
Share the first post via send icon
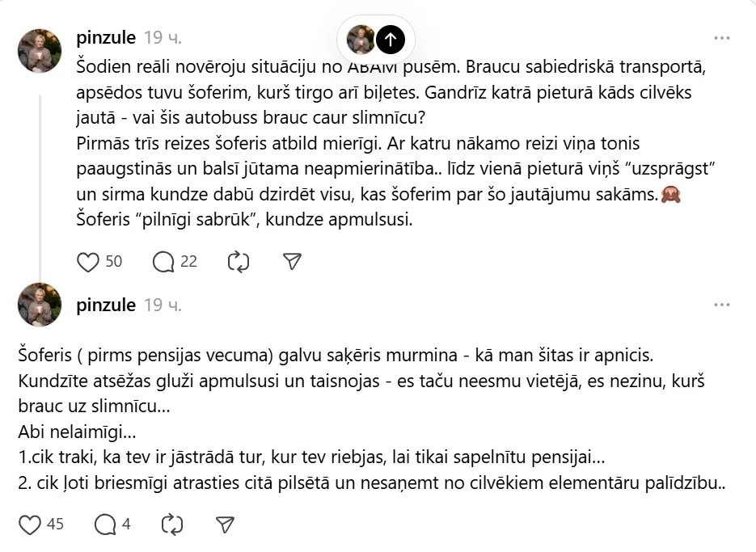(292, 262)
